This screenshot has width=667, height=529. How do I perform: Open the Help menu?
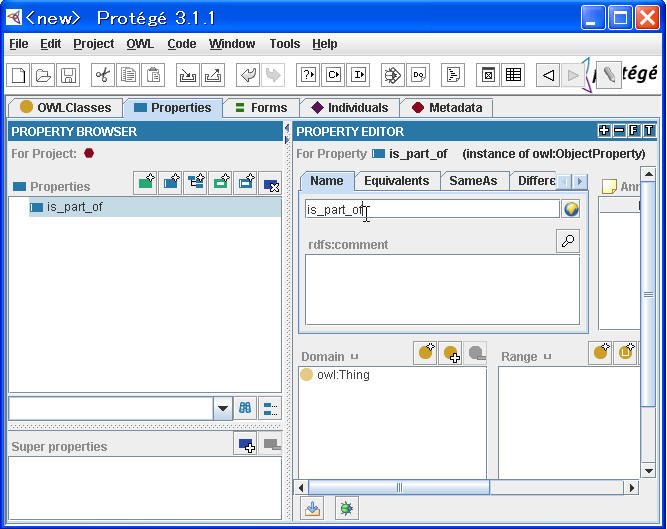click(325, 44)
